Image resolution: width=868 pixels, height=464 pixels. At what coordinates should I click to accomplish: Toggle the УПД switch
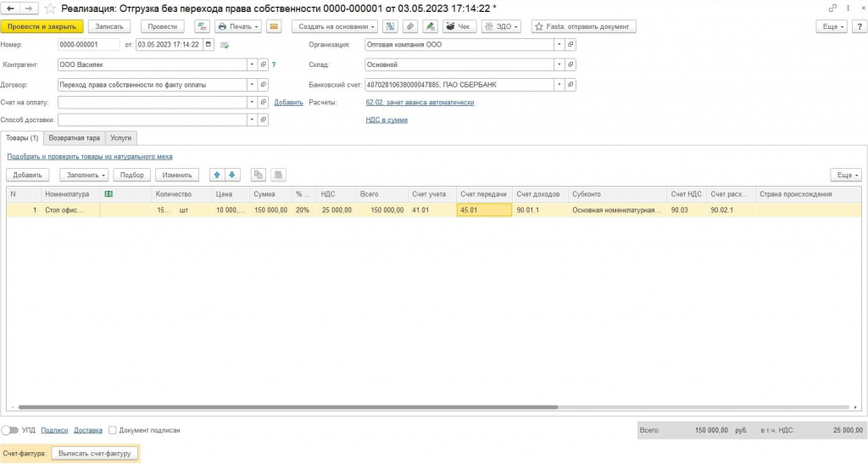[10, 430]
